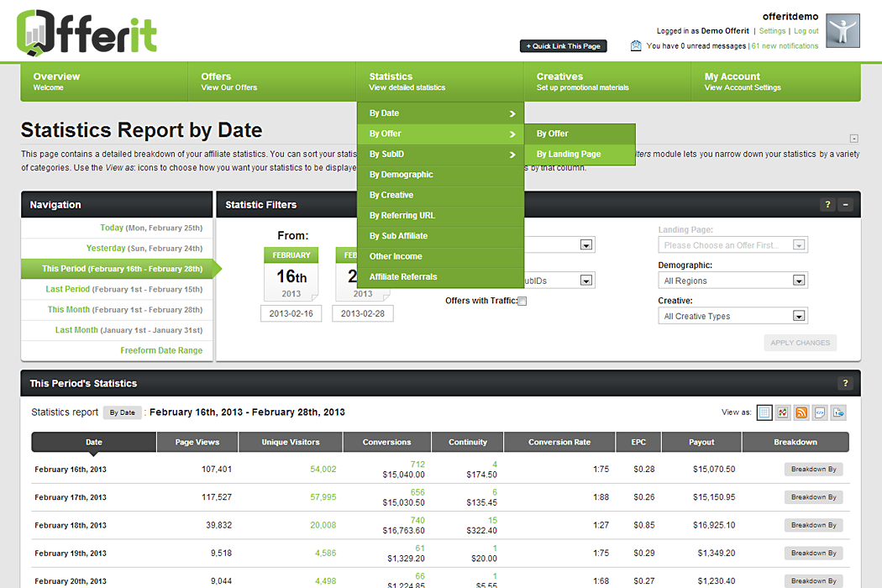View statistics as a graph chart
The image size is (882, 588).
tap(783, 412)
